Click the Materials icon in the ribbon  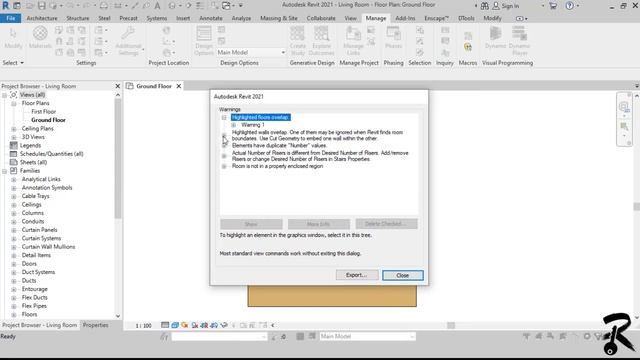pos(40,33)
